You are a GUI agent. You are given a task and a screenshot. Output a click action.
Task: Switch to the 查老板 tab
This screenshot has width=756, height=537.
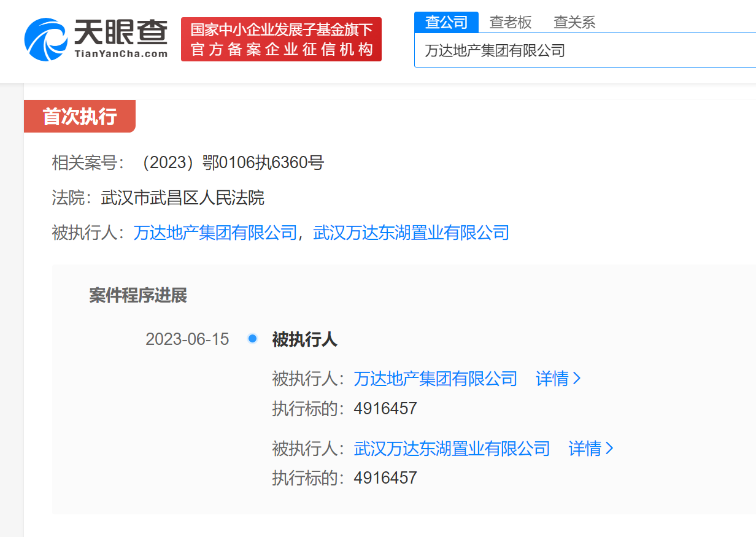[510, 23]
